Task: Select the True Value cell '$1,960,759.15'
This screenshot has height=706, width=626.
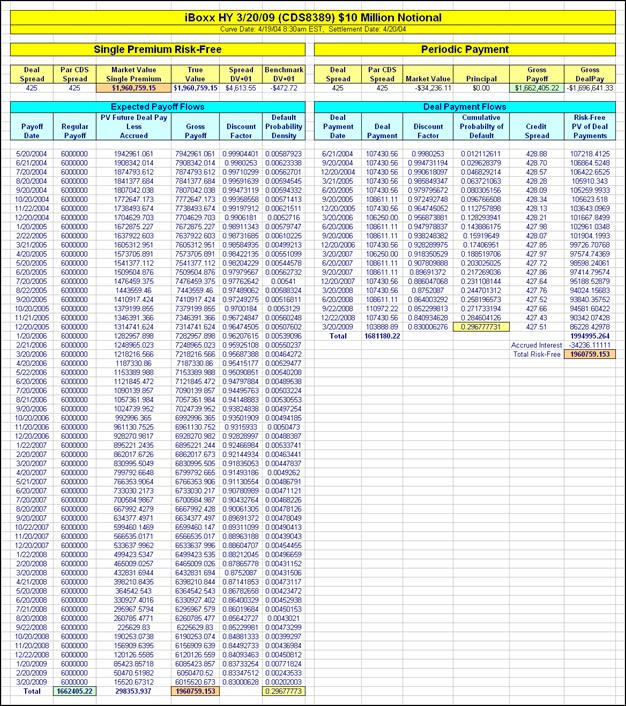Action: (195, 88)
